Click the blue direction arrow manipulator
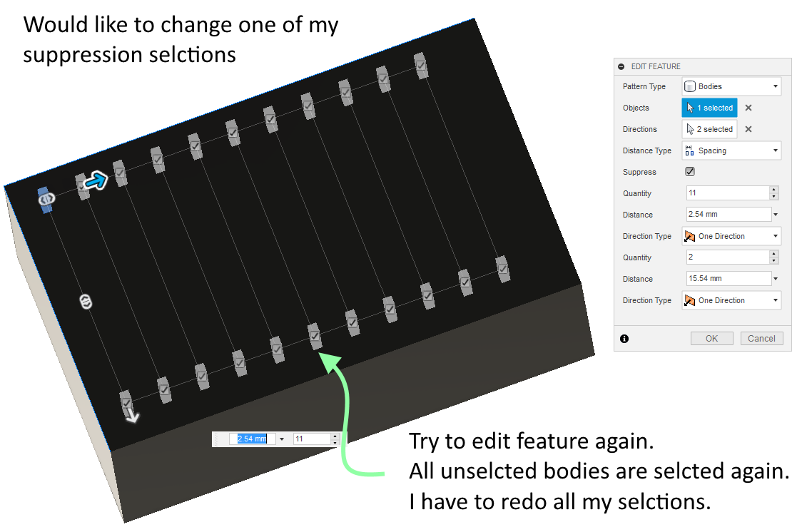Viewport: 797px width, 532px height. 95,181
